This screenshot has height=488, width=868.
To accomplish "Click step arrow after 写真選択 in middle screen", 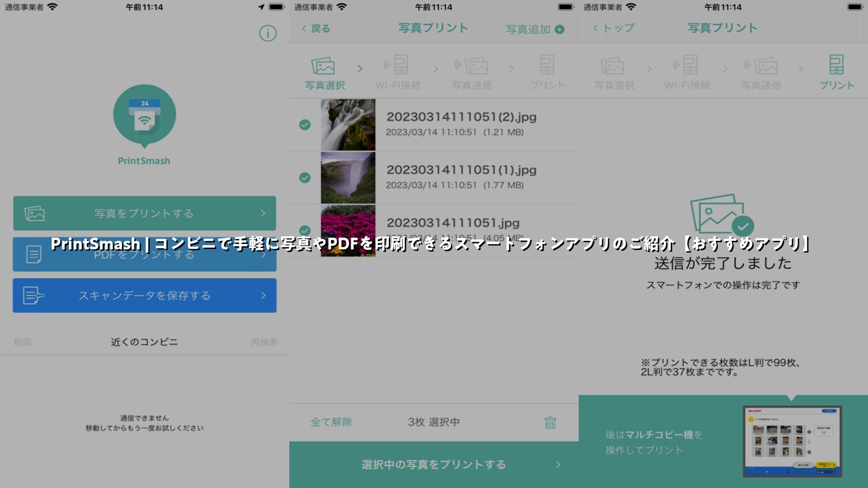I will tap(360, 69).
